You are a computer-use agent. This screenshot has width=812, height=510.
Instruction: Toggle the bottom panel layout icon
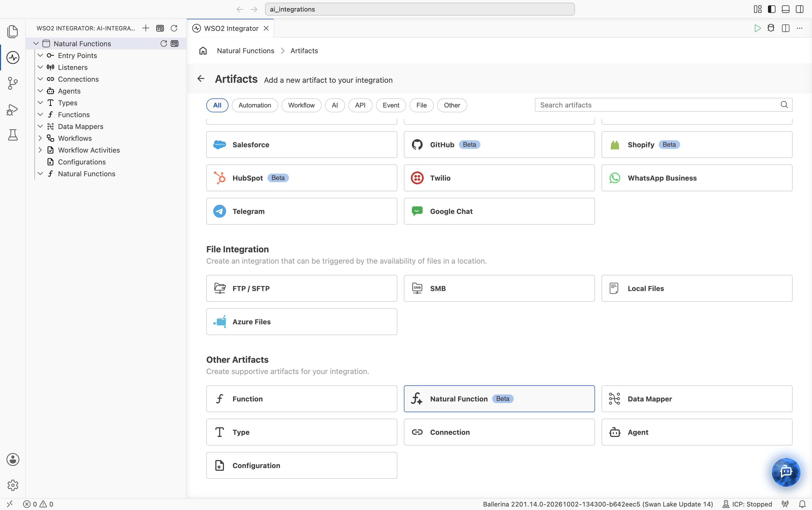pyautogui.click(x=785, y=9)
